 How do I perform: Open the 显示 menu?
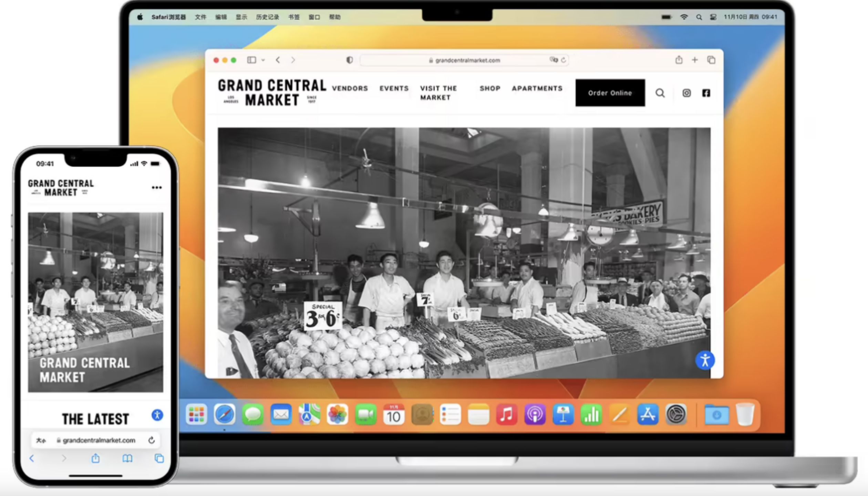pos(241,17)
